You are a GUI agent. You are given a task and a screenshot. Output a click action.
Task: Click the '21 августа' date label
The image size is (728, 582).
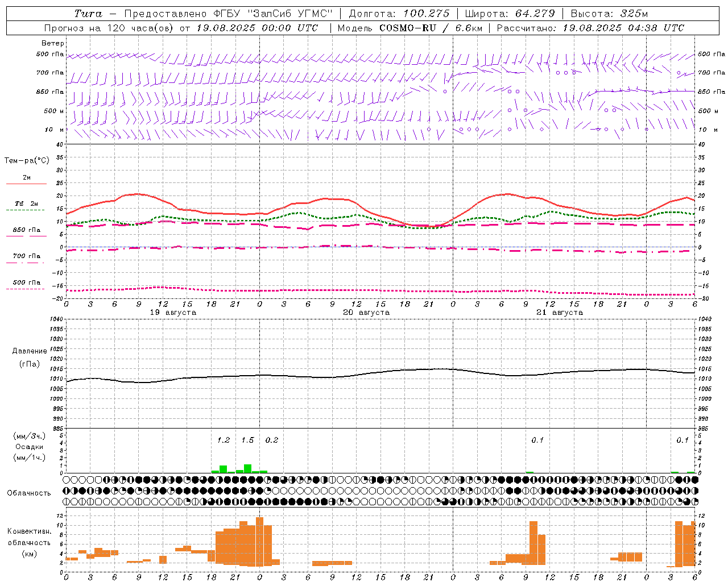560,313
